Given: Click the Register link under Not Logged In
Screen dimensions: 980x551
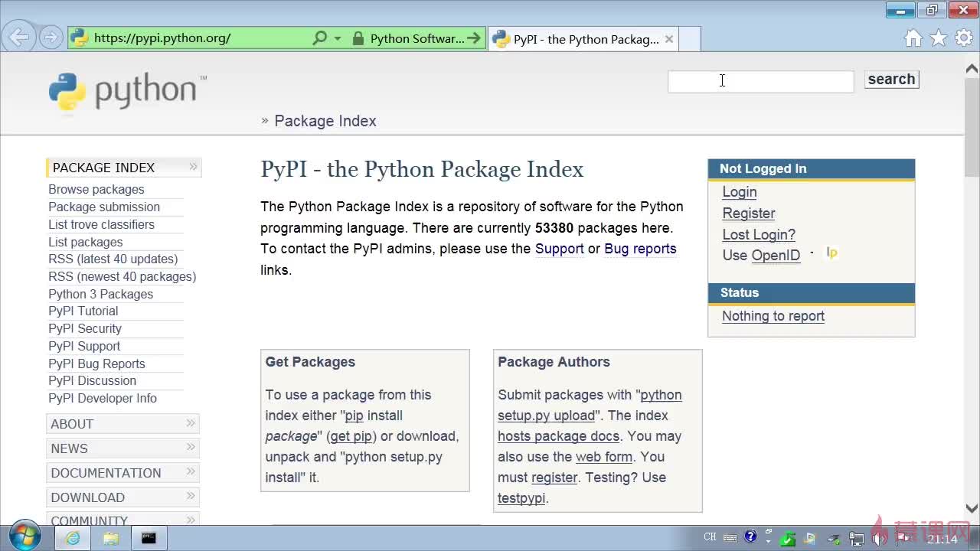Looking at the screenshot, I should [x=749, y=214].
